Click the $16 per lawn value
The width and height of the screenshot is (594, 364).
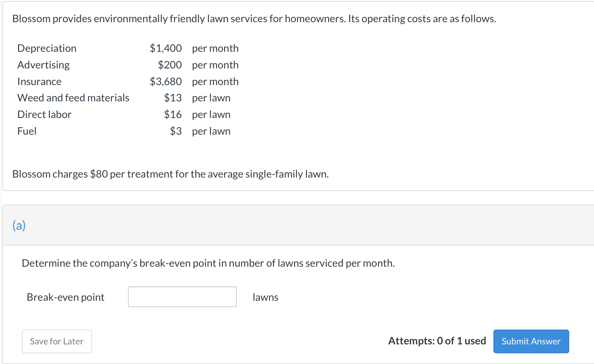click(173, 114)
